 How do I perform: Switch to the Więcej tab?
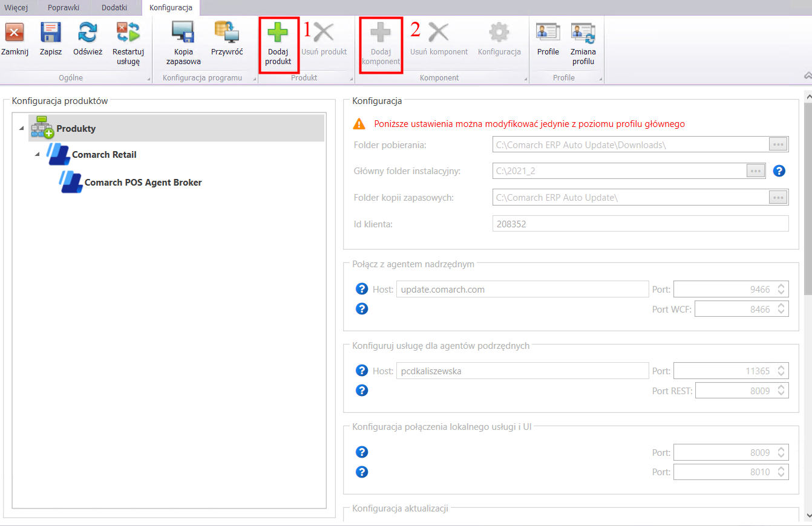(x=16, y=7)
